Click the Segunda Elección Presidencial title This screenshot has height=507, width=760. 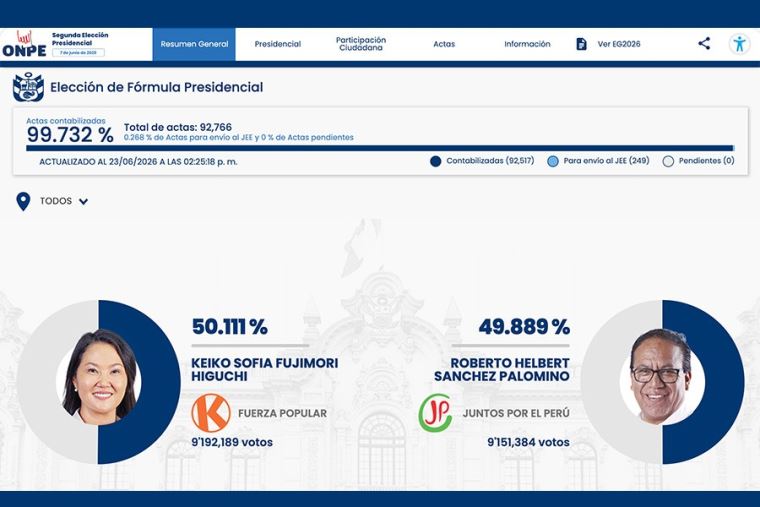[80, 39]
